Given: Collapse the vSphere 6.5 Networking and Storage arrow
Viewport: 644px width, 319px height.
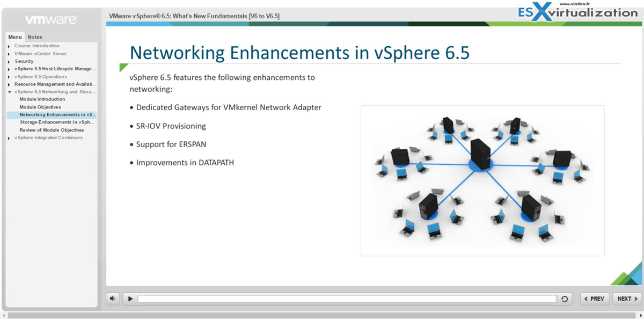Looking at the screenshot, I should (9, 92).
